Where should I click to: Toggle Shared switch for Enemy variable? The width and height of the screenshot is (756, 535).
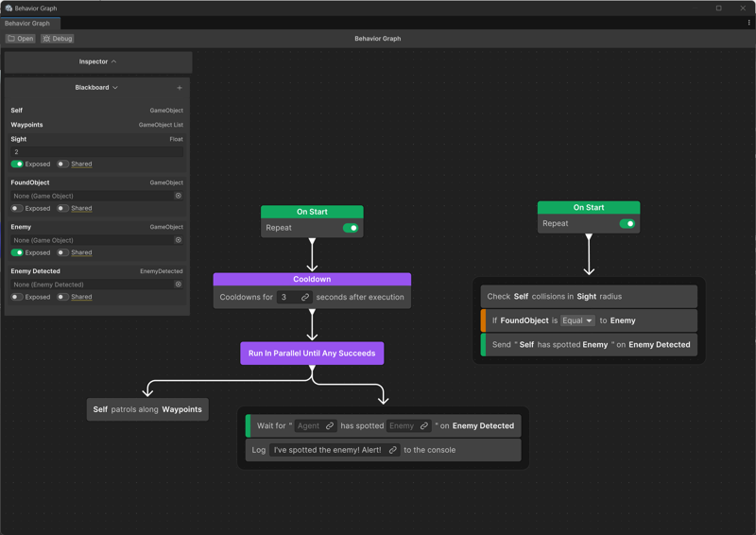62,252
